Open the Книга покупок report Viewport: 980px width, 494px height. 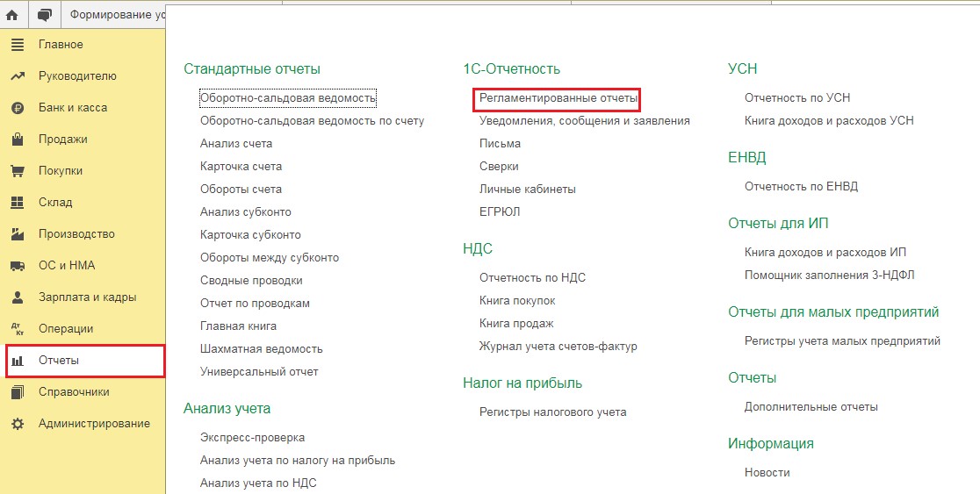[x=517, y=301]
